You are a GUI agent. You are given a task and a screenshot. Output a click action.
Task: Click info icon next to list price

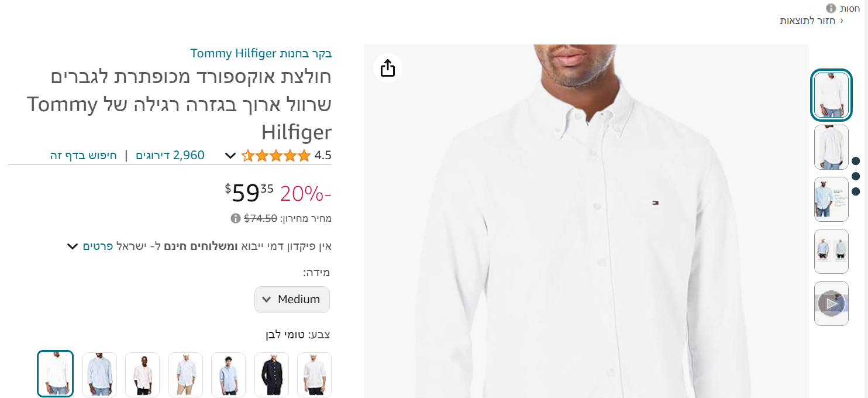click(236, 218)
